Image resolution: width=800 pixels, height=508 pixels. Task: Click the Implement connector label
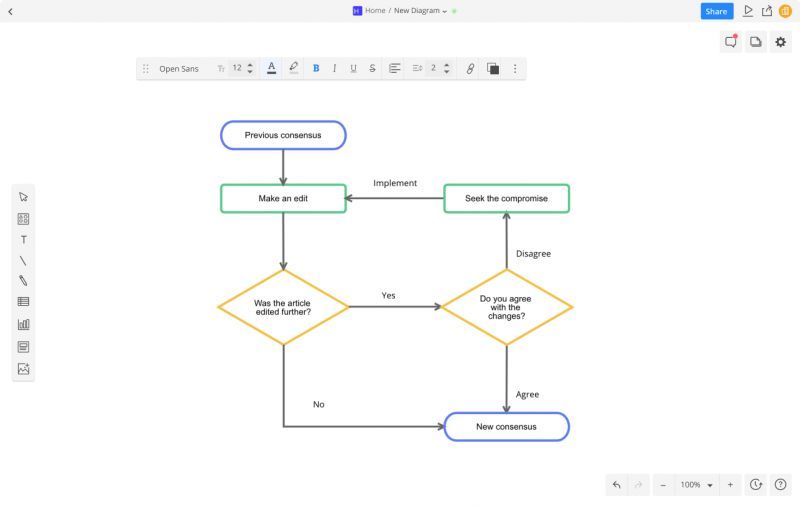[395, 183]
